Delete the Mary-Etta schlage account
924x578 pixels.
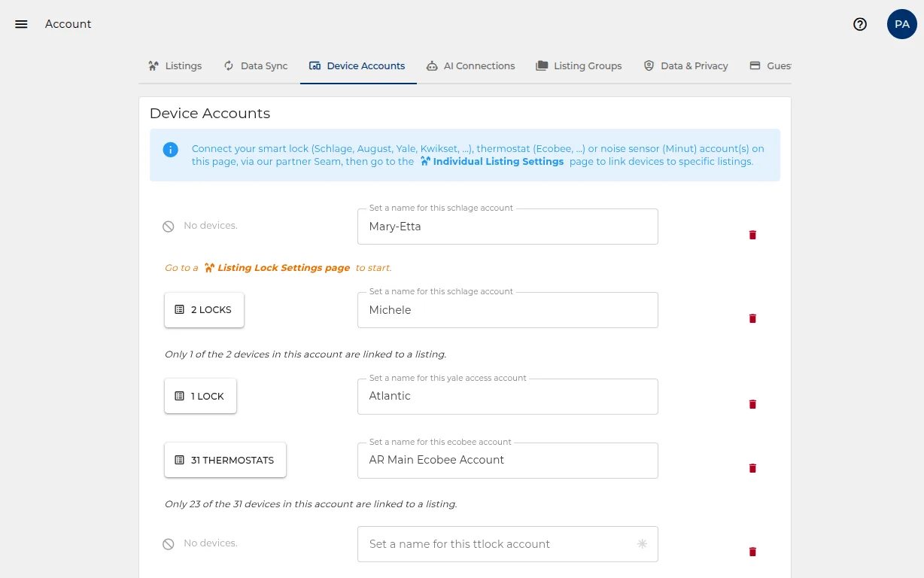[752, 235]
